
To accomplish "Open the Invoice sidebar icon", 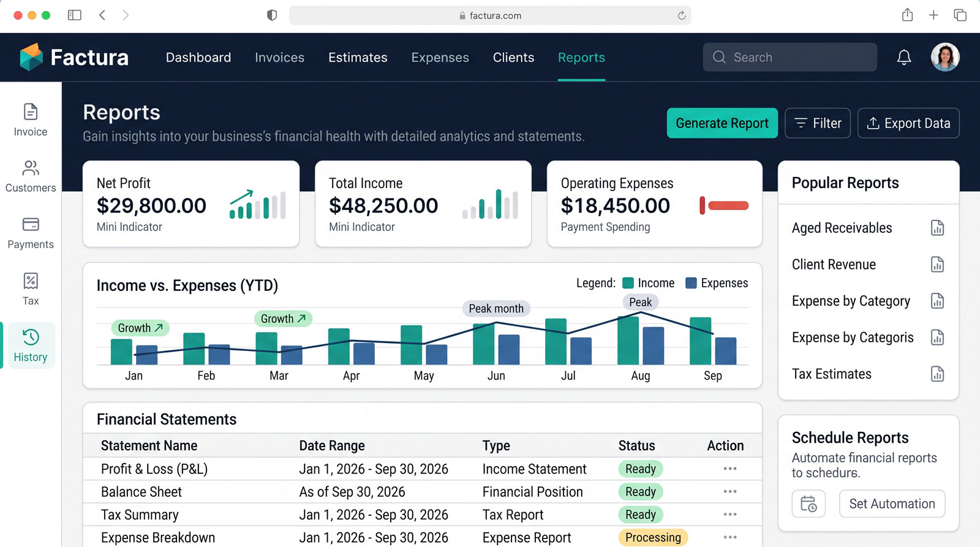I will (31, 120).
